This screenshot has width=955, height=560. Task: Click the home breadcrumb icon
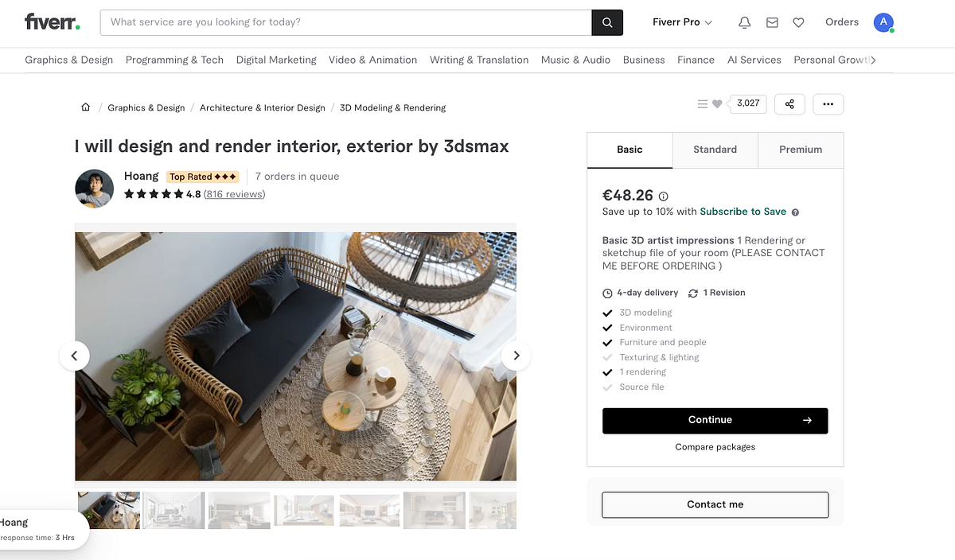85,107
